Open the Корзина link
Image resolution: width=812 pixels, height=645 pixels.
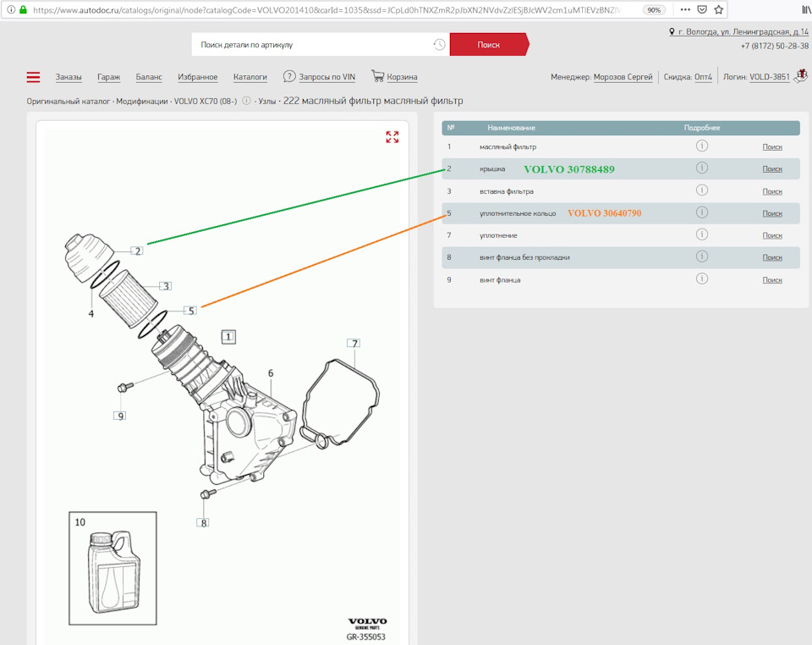pos(403,77)
